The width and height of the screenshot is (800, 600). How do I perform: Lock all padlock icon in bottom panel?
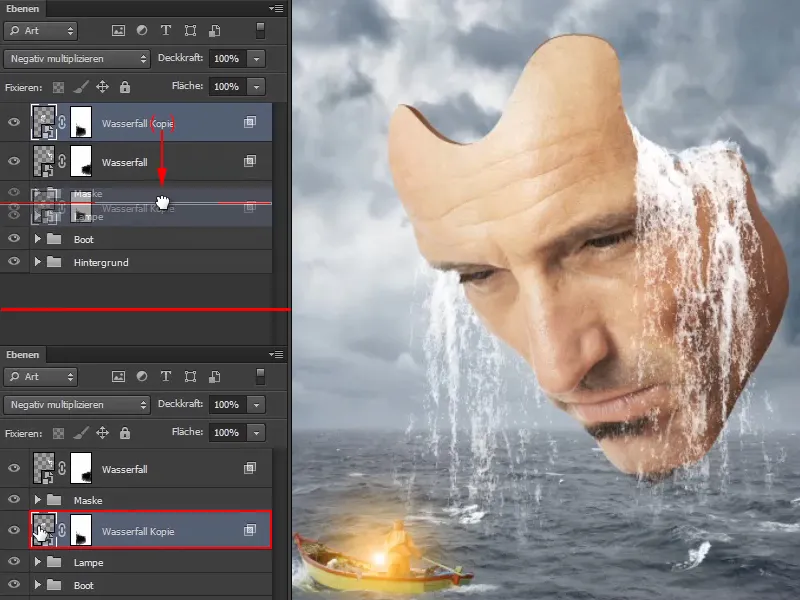[x=125, y=433]
